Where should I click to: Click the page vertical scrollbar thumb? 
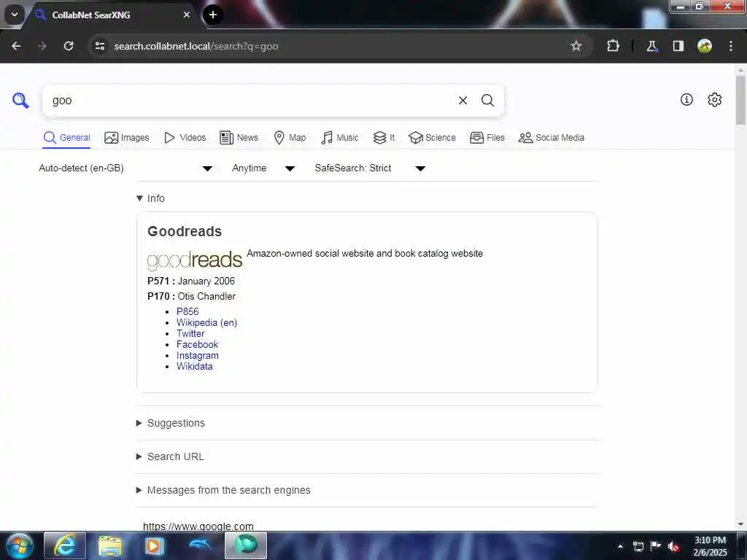coord(741,101)
